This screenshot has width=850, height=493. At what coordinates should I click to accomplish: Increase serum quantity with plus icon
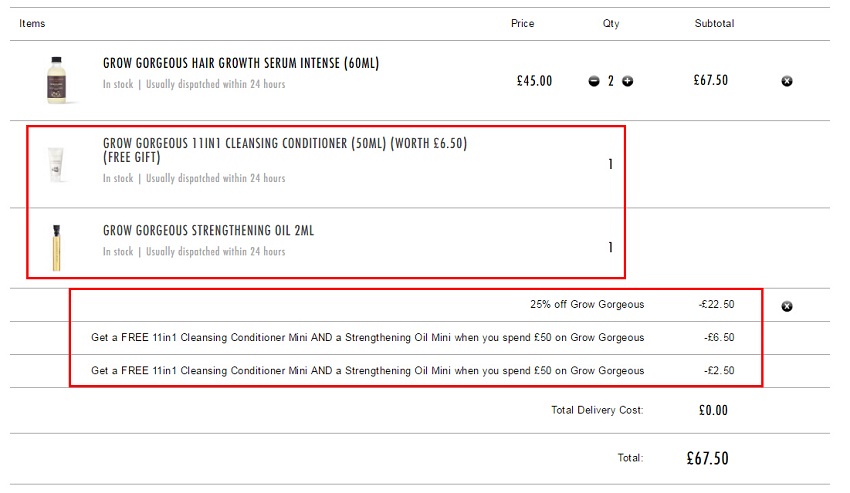pyautogui.click(x=627, y=81)
